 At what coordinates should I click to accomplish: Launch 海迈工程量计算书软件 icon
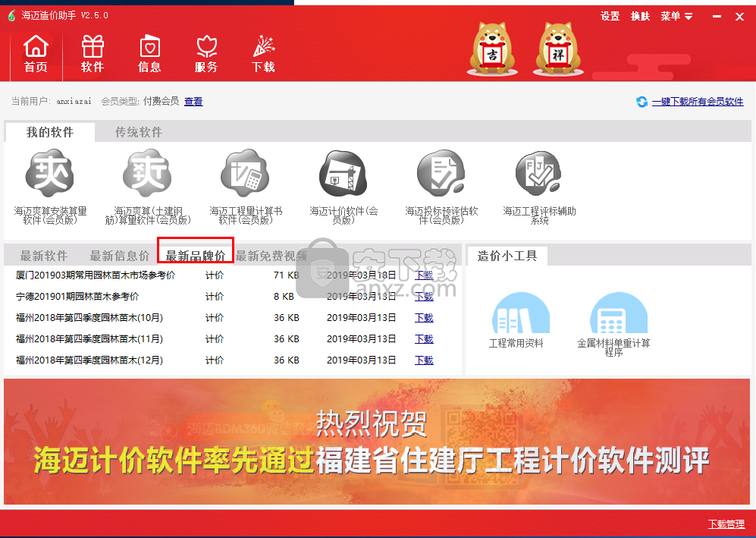click(245, 173)
